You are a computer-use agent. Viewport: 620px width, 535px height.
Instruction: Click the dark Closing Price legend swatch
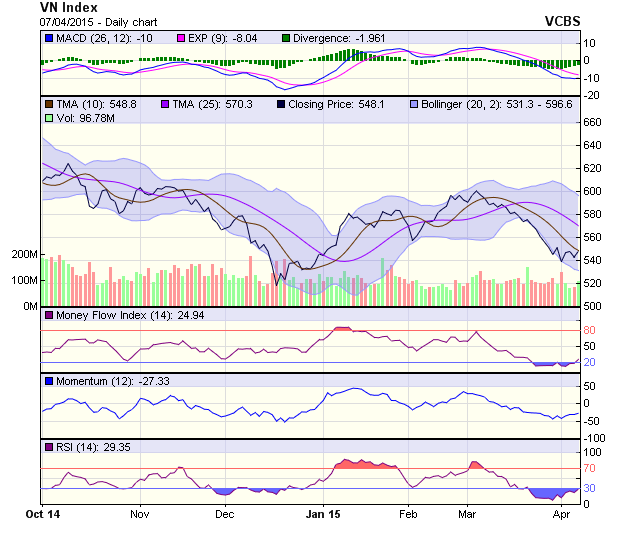point(281,103)
